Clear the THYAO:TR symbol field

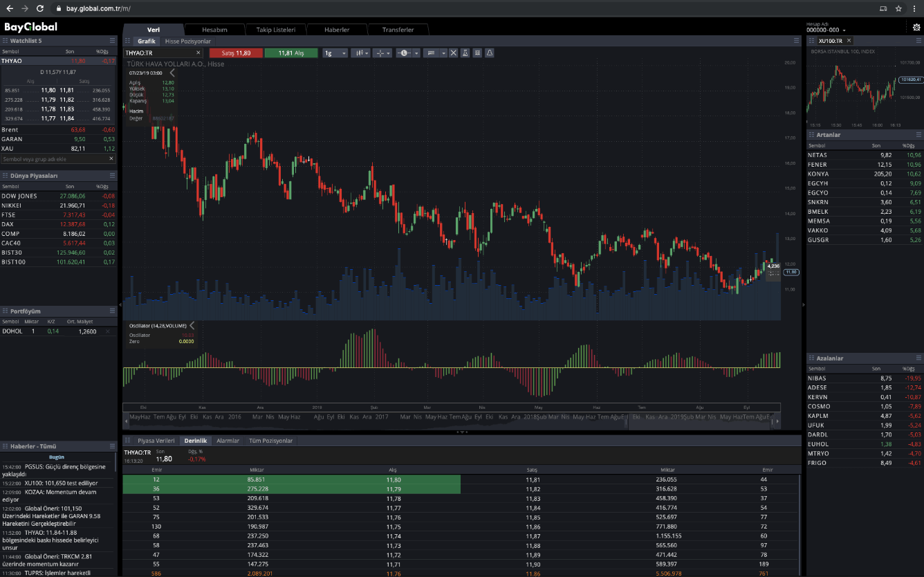(x=198, y=53)
